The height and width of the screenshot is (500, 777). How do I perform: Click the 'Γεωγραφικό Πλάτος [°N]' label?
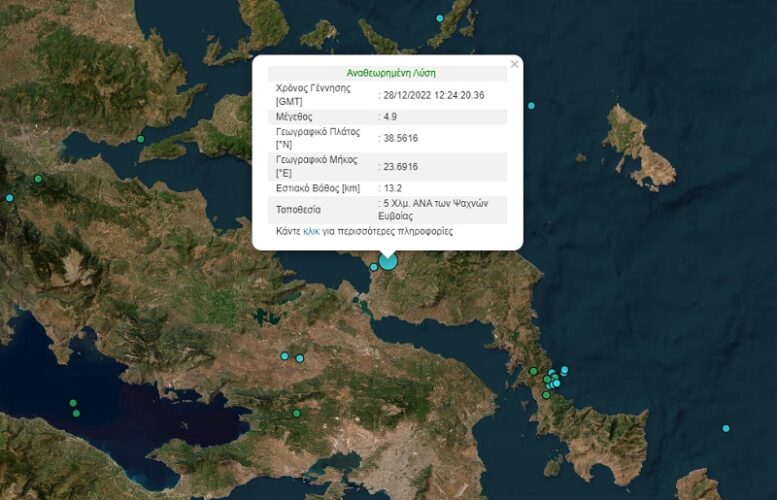click(318, 138)
